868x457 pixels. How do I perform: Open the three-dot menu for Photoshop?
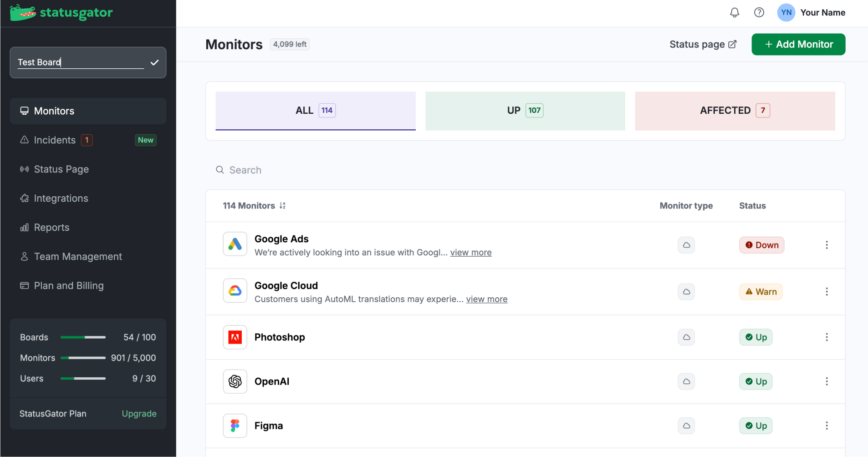click(827, 337)
